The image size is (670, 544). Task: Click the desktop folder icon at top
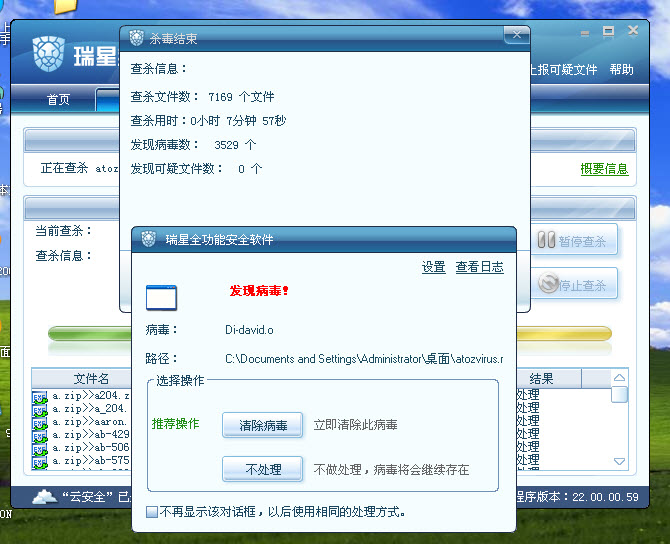[x=66, y=6]
